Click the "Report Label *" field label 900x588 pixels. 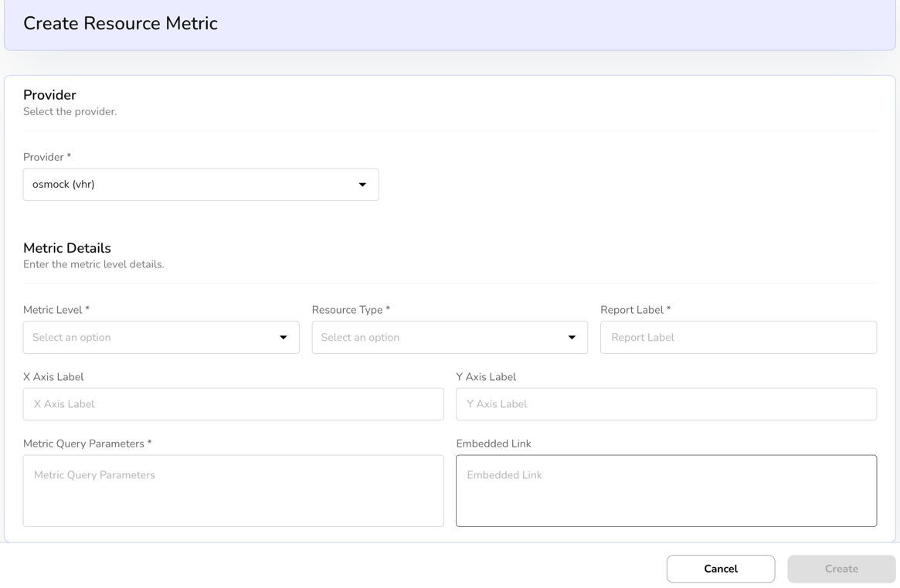tap(635, 310)
